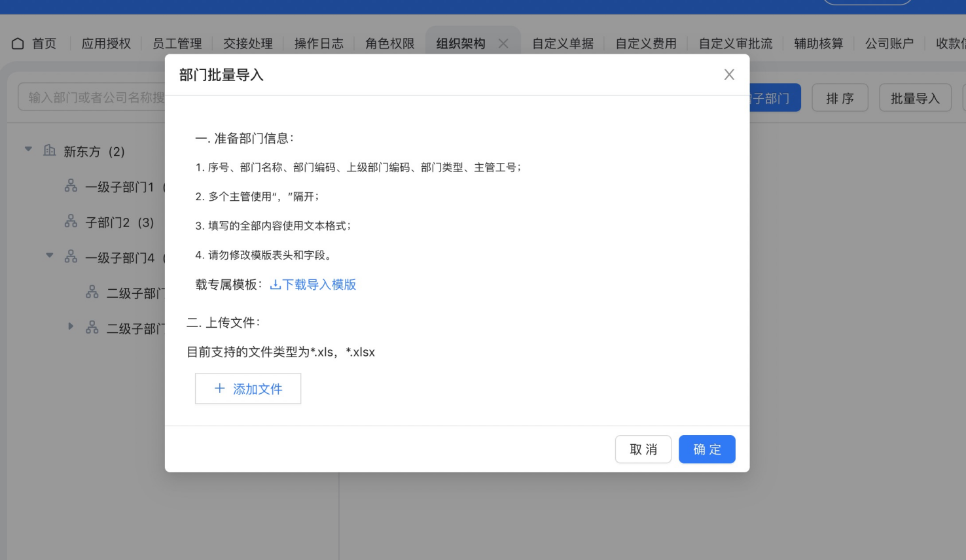Close the 组织架构 tab with its X
This screenshot has width=966, height=560.
coord(503,44)
